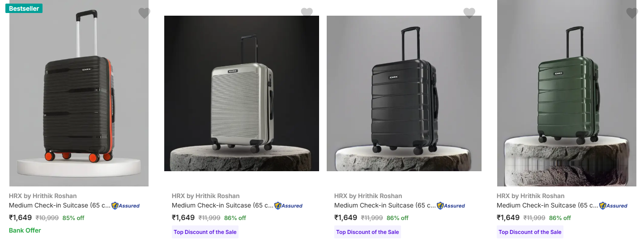Click Assured badge on silver suitcase listing
This screenshot has width=644, height=242.
click(289, 206)
